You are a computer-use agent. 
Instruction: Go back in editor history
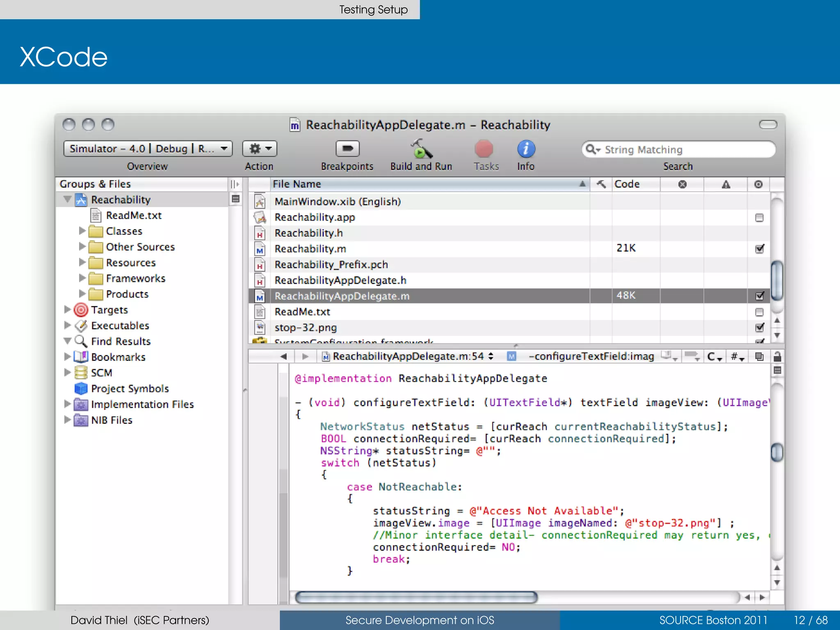tap(283, 356)
